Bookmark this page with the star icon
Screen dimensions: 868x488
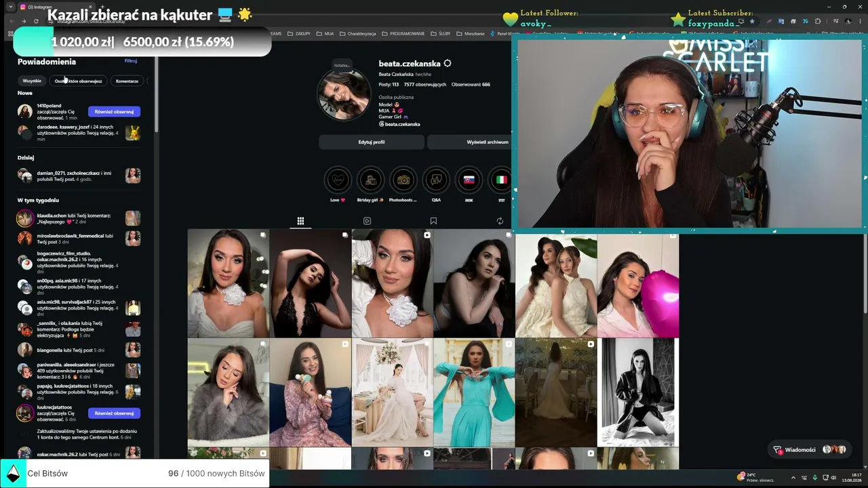click(x=752, y=21)
